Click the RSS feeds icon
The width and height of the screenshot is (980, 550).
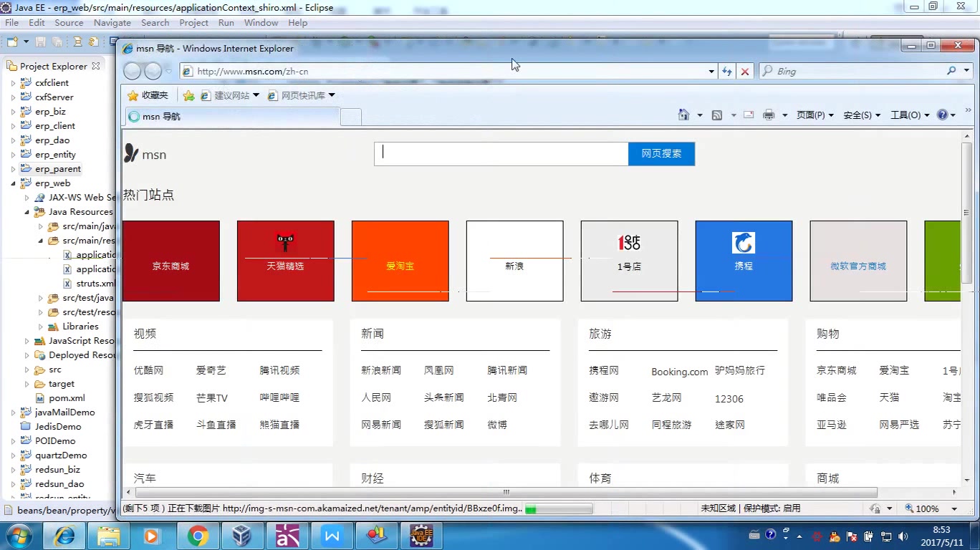coord(716,115)
